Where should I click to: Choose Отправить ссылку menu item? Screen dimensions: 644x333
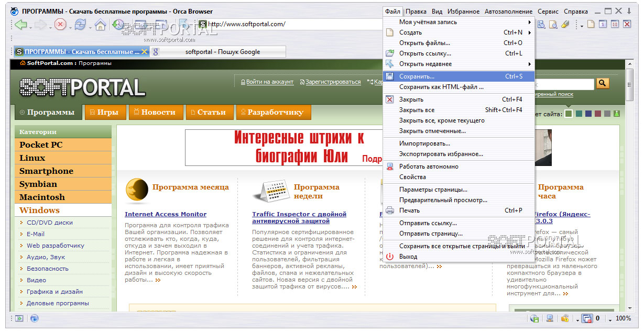click(x=459, y=223)
